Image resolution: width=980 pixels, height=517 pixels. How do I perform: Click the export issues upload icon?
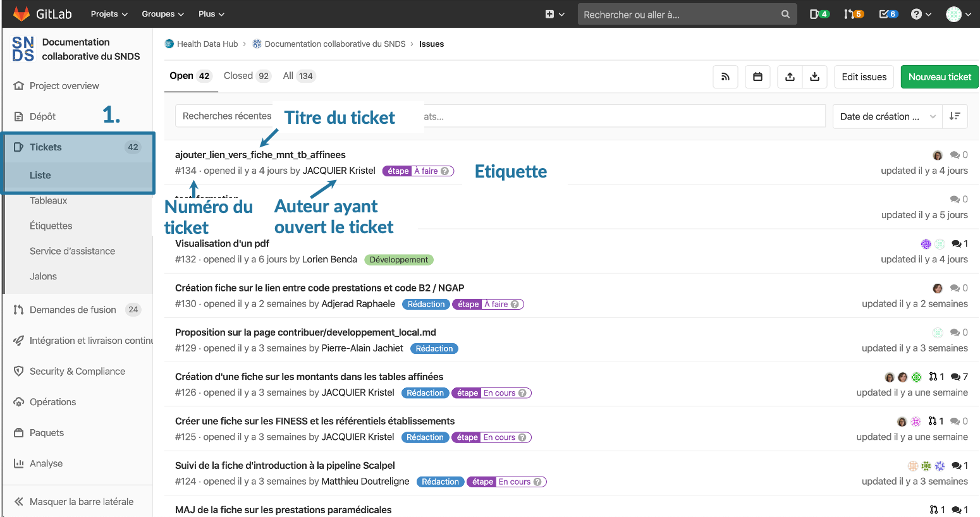[x=790, y=77]
